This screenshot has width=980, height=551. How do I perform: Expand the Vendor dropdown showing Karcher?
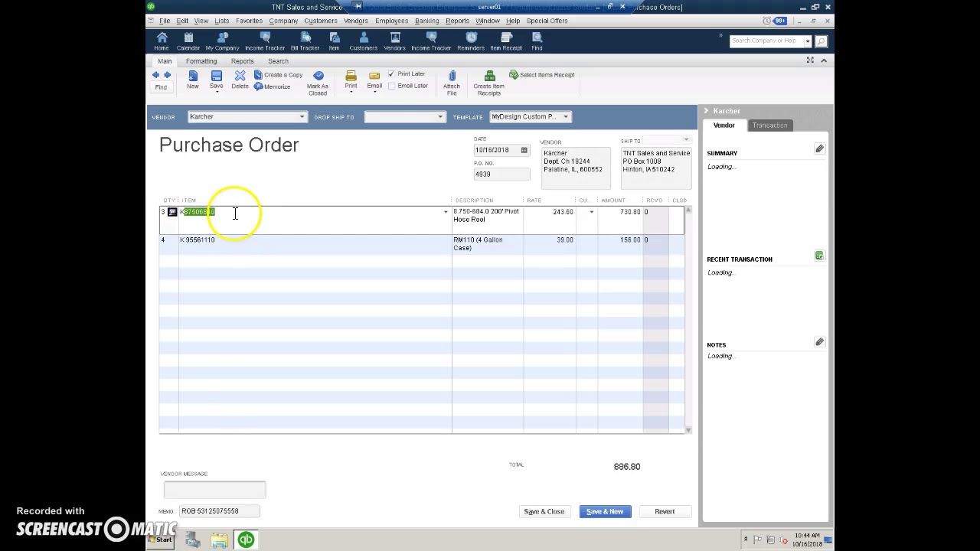[302, 117]
